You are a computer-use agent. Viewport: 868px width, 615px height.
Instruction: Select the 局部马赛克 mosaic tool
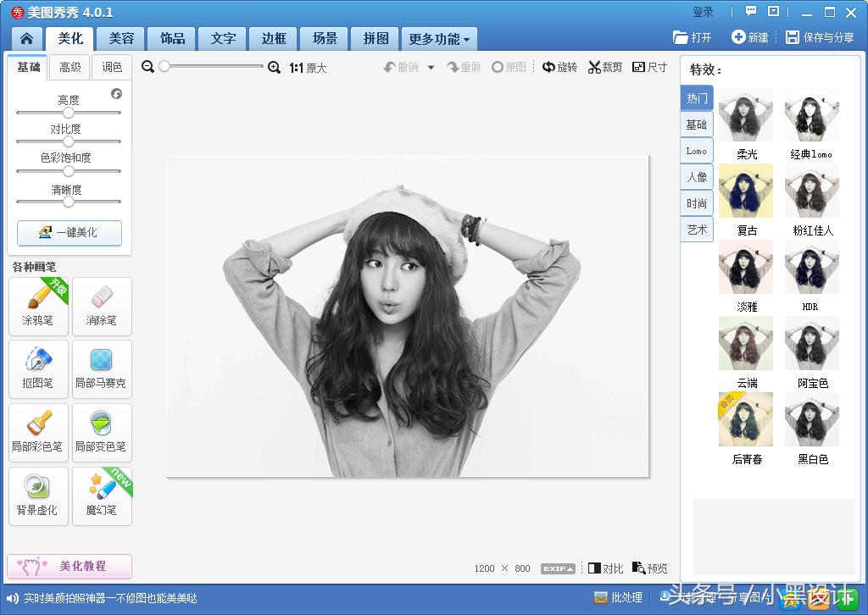click(x=102, y=368)
